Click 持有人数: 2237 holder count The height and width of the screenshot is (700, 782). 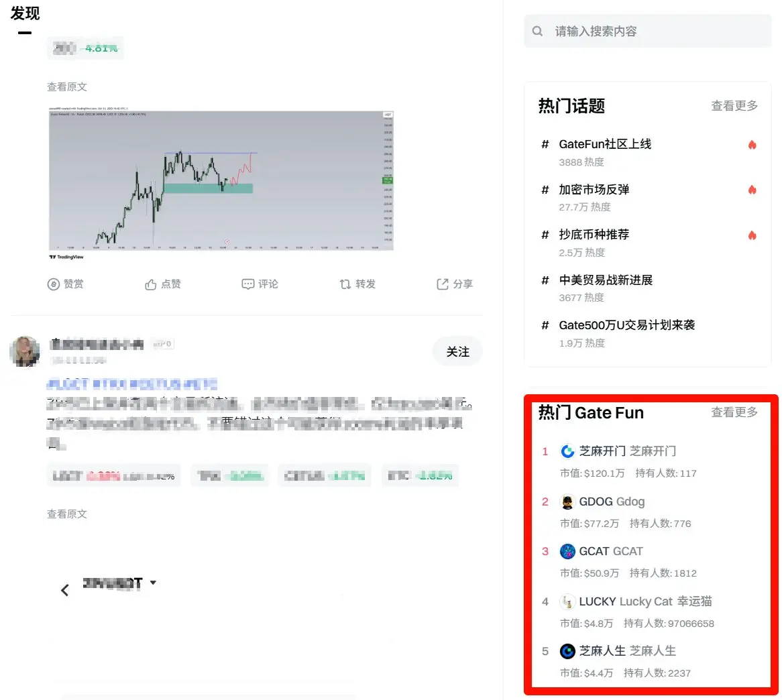coord(657,674)
